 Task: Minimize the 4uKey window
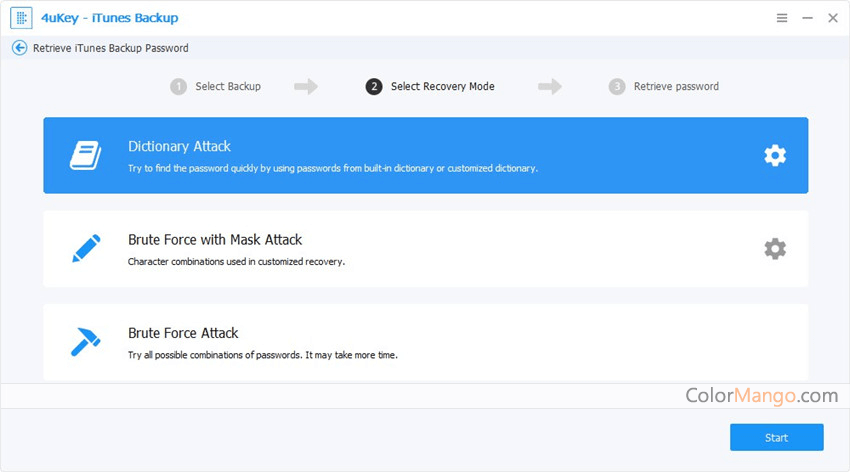808,18
